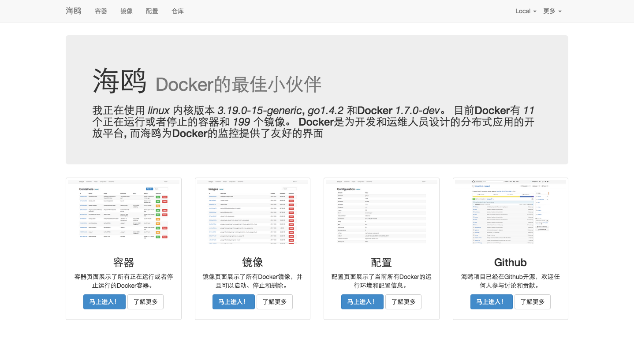Open the Github repository screenshot thumbnail
Viewport: 634px width, 364px height.
511,212
